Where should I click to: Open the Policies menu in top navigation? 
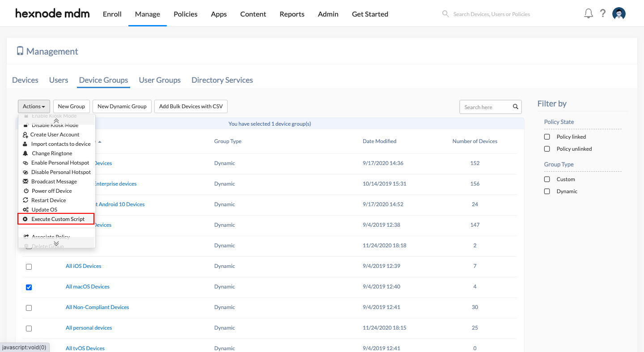pos(186,14)
